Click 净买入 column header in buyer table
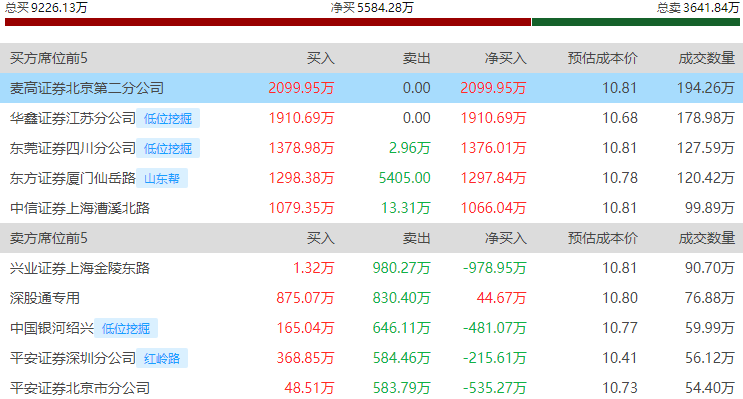This screenshot has height=399, width=743. [506, 58]
